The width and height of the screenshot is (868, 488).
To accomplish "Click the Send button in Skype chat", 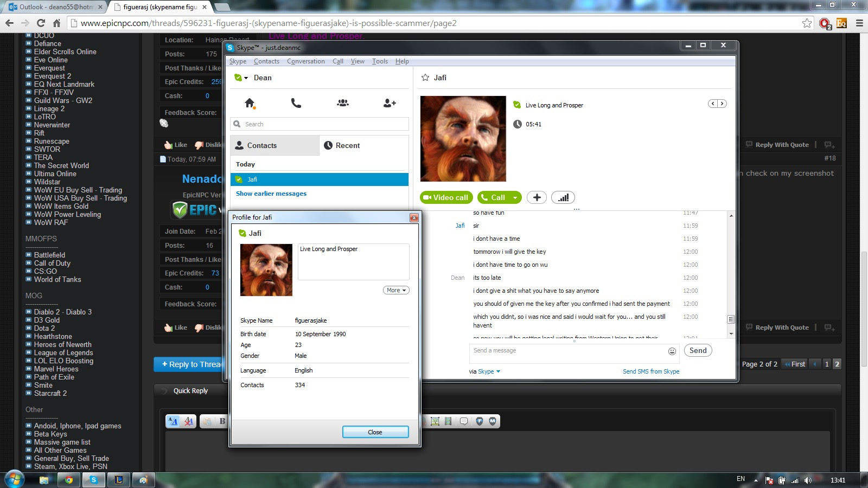I will click(x=698, y=350).
